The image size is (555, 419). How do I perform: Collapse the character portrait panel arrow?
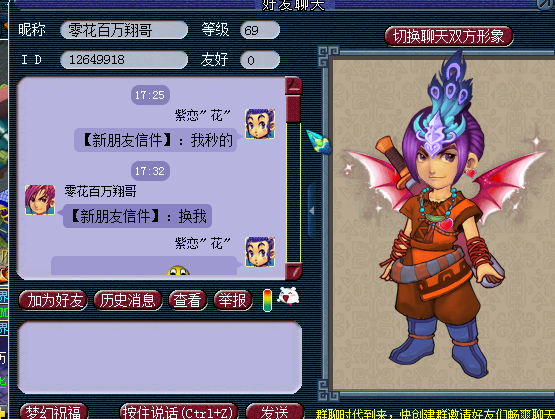(311, 211)
